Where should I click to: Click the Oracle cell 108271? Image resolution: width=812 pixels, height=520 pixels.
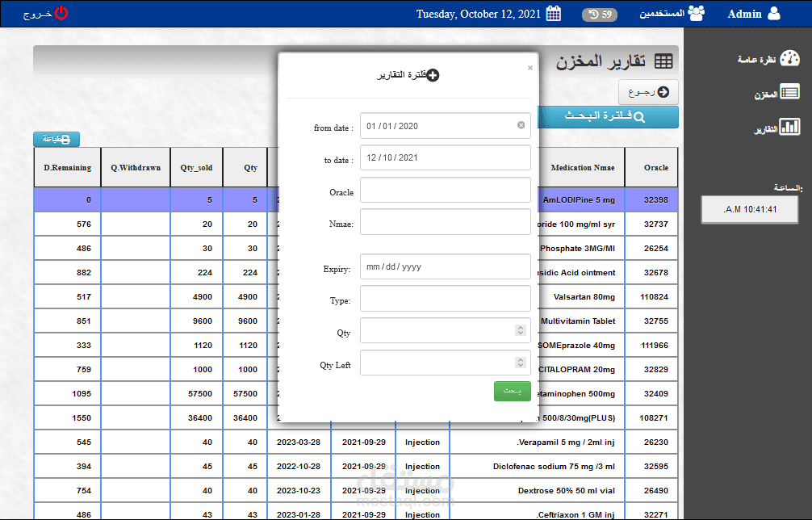[x=651, y=418]
